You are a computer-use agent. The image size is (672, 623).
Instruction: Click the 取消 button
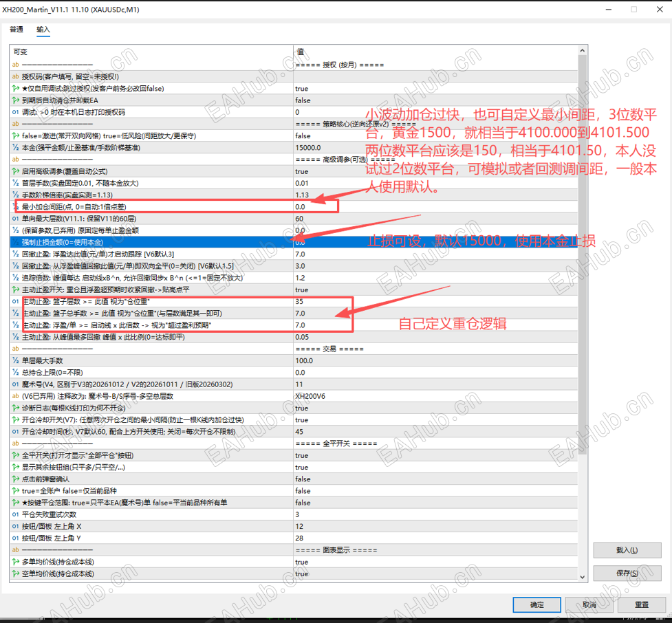point(589,604)
